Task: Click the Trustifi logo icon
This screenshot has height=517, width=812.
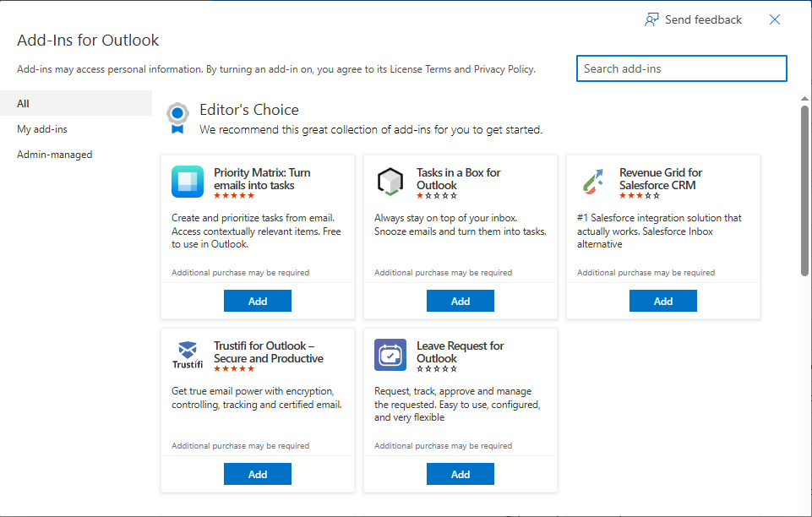Action: pyautogui.click(x=188, y=354)
